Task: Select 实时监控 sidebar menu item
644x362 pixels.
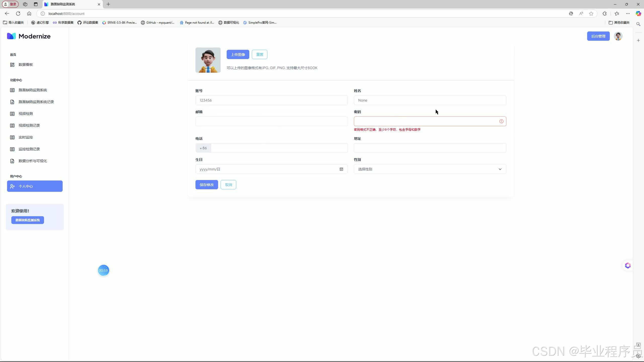Action: [x=26, y=137]
